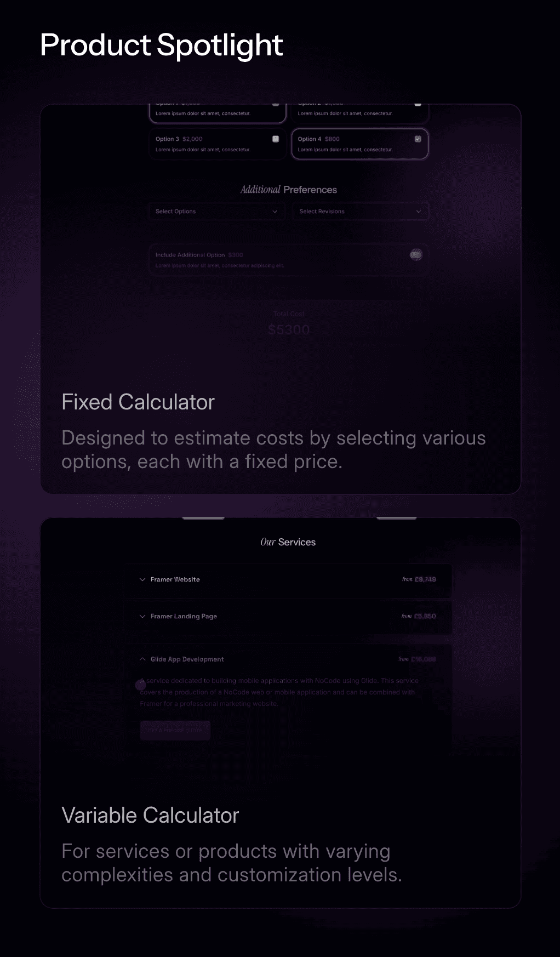
Task: Expand the Framer Landing Page chevron icon
Action: [x=142, y=617]
